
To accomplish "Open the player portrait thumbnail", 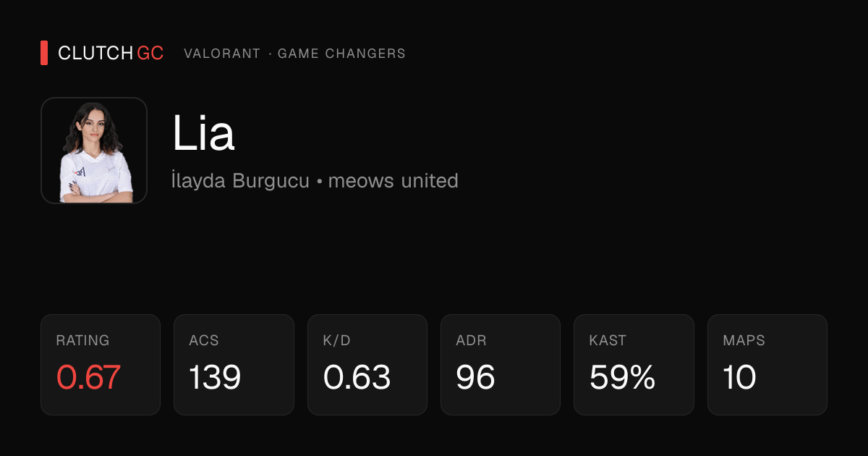I will 94,151.
